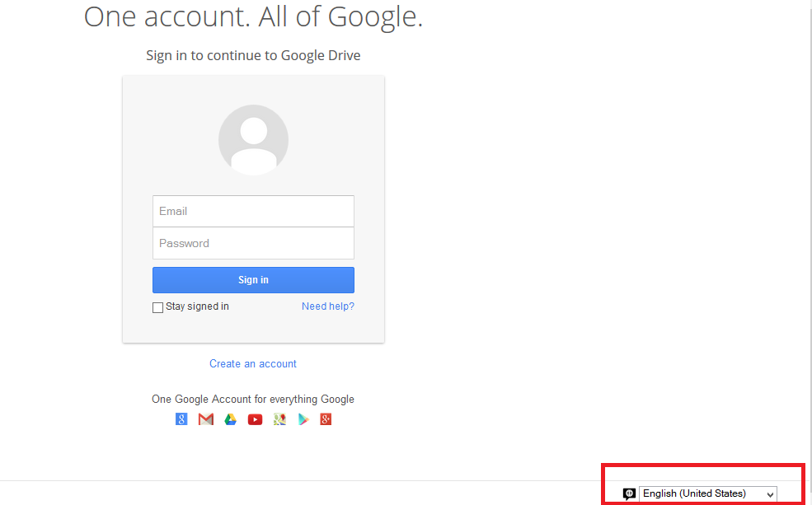The height and width of the screenshot is (505, 812).
Task: Open the English (United States) language dropdown
Action: coord(707,493)
